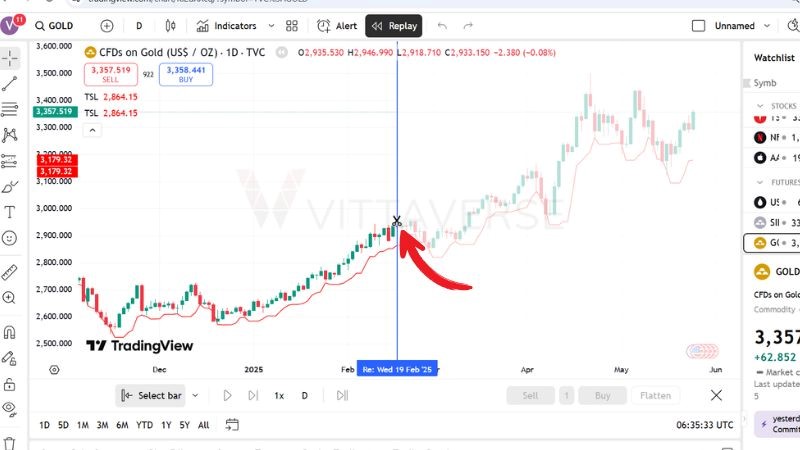
Task: Activate the zoom in tool
Action: (11, 297)
